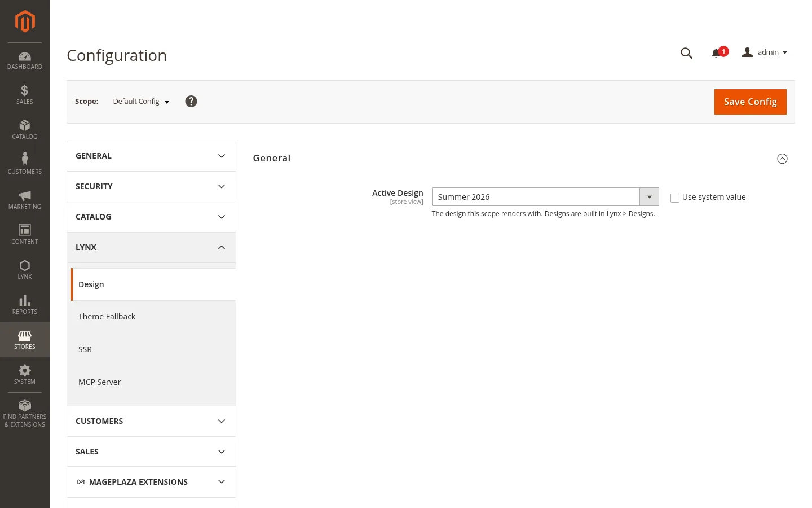Open the admin account dropdown
812x508 pixels.
[x=765, y=52]
